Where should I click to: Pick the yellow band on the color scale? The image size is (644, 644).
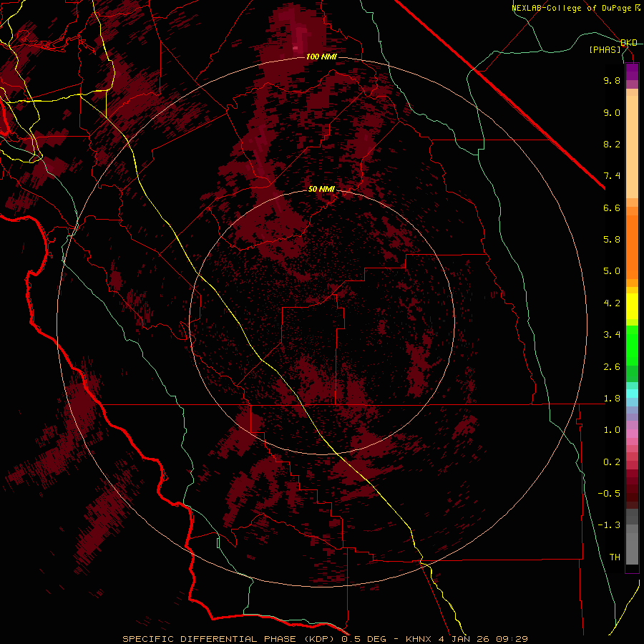point(632,306)
